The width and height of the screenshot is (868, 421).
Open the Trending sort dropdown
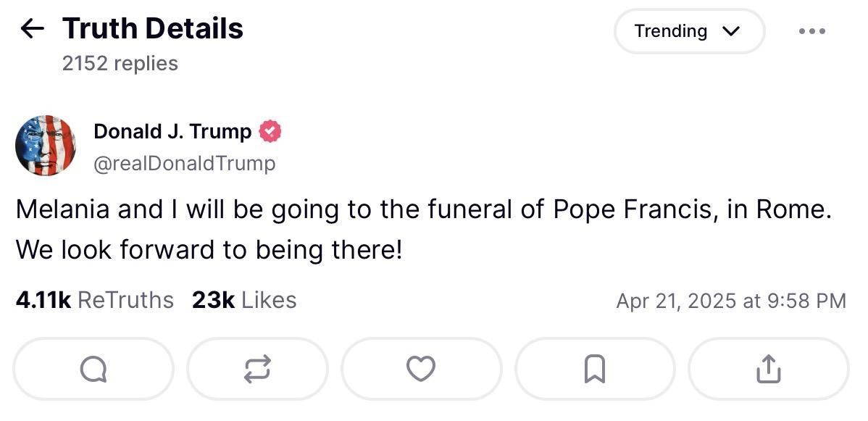[x=689, y=31]
